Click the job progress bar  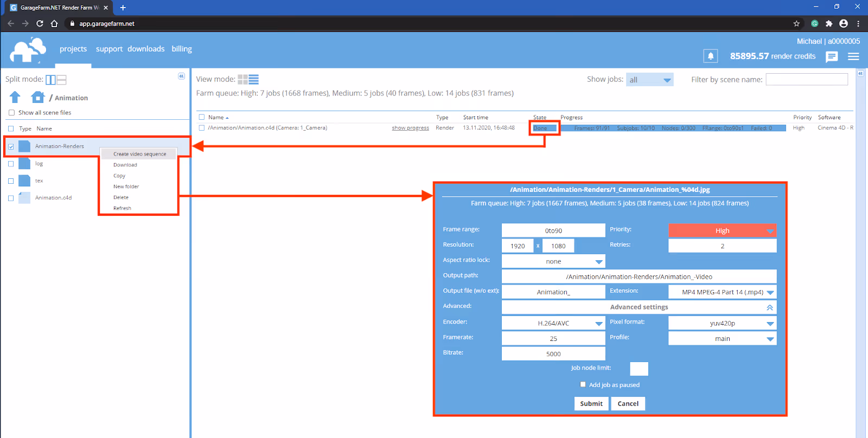(673, 128)
